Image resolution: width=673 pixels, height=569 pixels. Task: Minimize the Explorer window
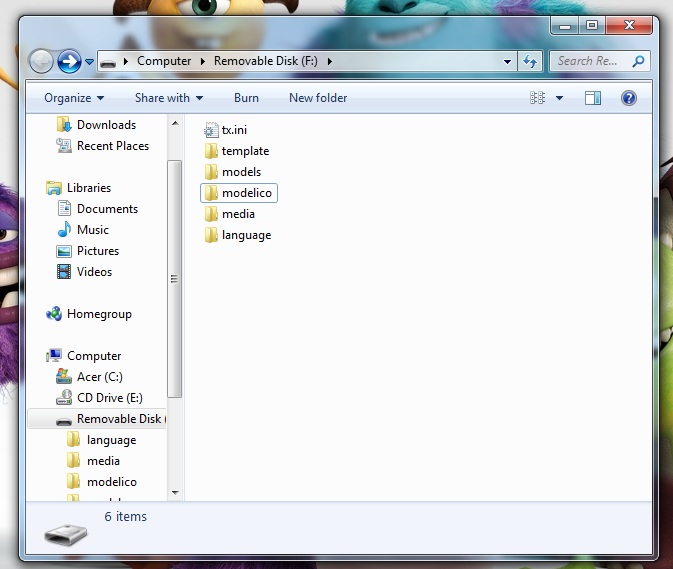point(565,26)
